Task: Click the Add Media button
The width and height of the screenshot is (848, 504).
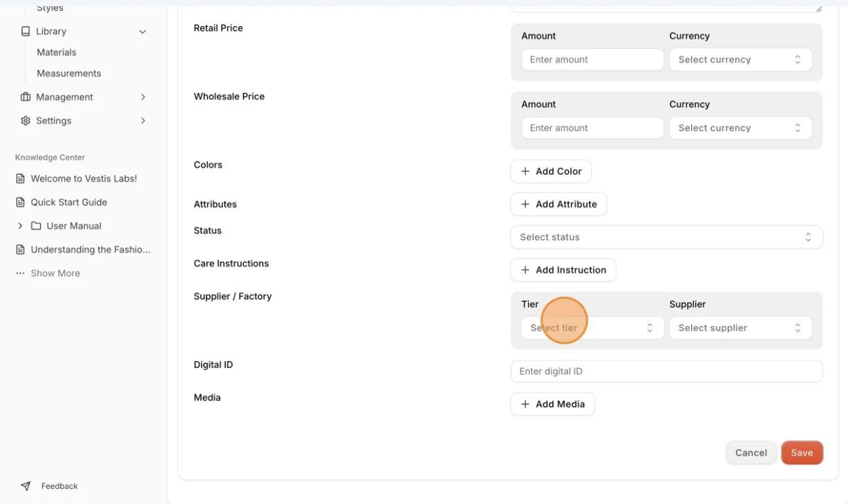Action: (x=552, y=404)
